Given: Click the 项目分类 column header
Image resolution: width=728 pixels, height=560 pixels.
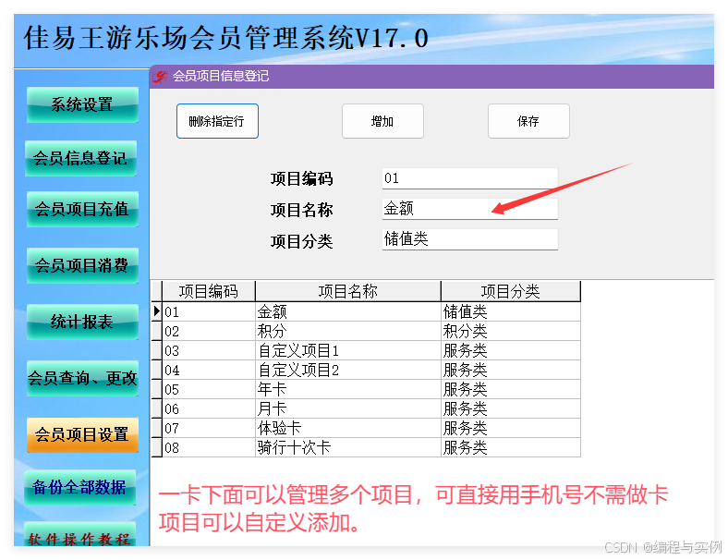Looking at the screenshot, I should point(511,291).
